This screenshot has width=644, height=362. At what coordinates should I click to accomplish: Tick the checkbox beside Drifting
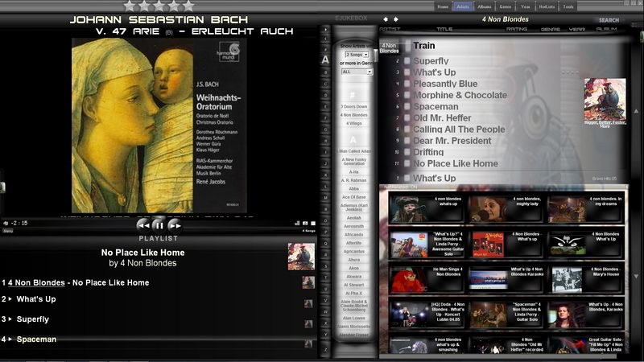(x=407, y=152)
